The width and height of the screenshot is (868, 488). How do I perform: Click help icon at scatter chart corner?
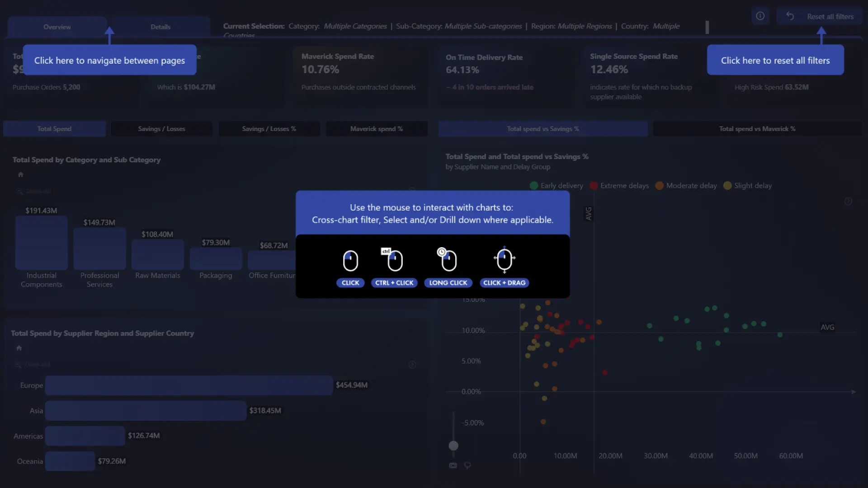click(848, 201)
